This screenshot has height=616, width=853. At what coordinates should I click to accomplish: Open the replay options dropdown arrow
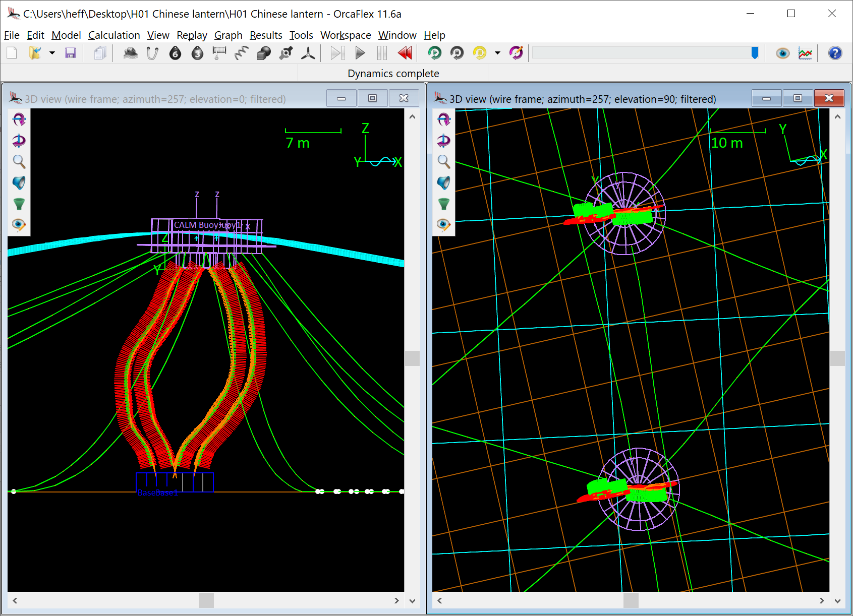pos(497,53)
